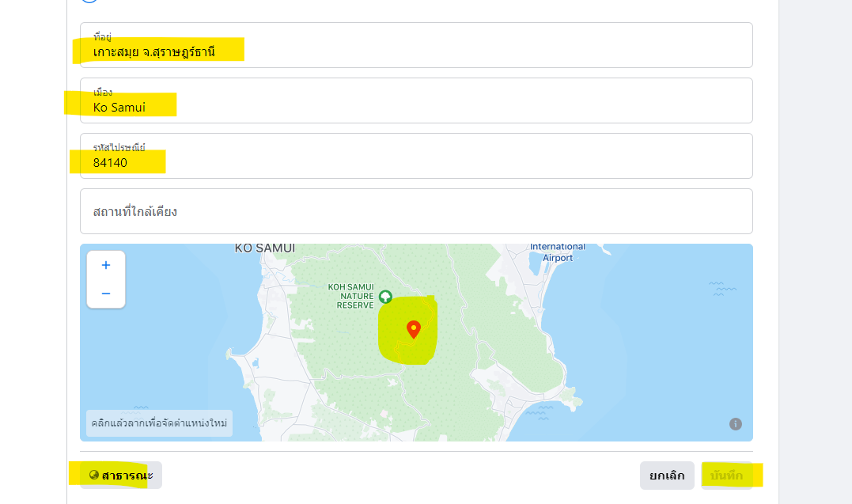Viewport: 852px width, 504px height.
Task: Open the map info icon
Action: pos(735,424)
